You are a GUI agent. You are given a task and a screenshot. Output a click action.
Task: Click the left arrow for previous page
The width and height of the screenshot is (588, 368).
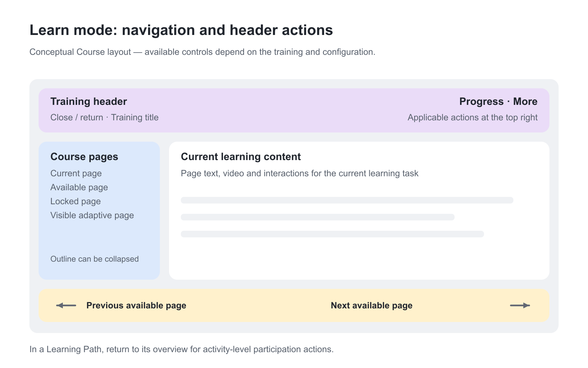(x=66, y=305)
